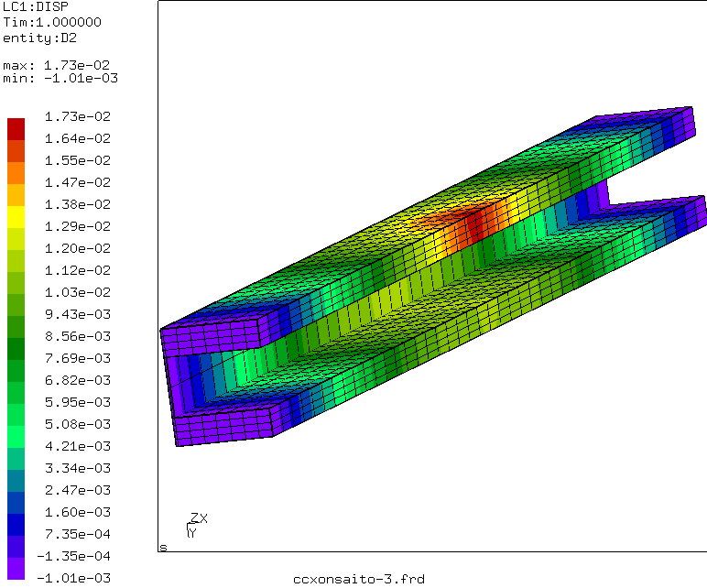The width and height of the screenshot is (707, 588).
Task: Click the legend value 1.03e-02
Action: click(x=78, y=293)
